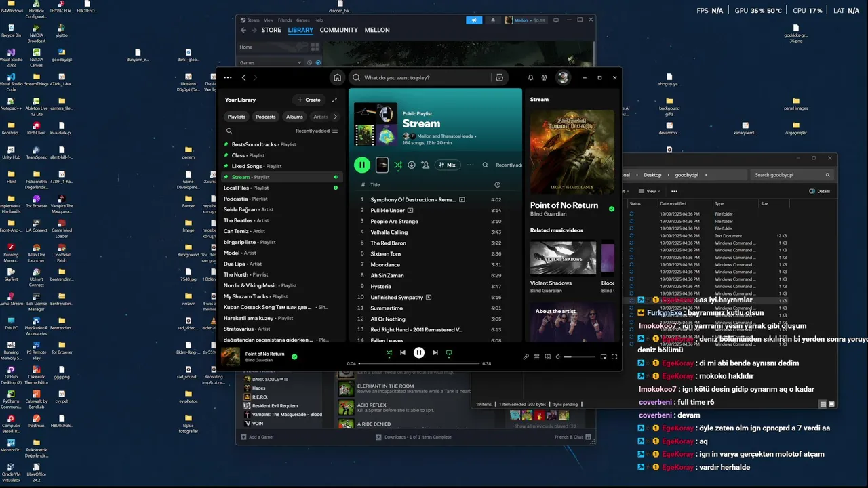The image size is (868, 488).
Task: Open playlist Recently added sort dropdown
Action: 509,165
